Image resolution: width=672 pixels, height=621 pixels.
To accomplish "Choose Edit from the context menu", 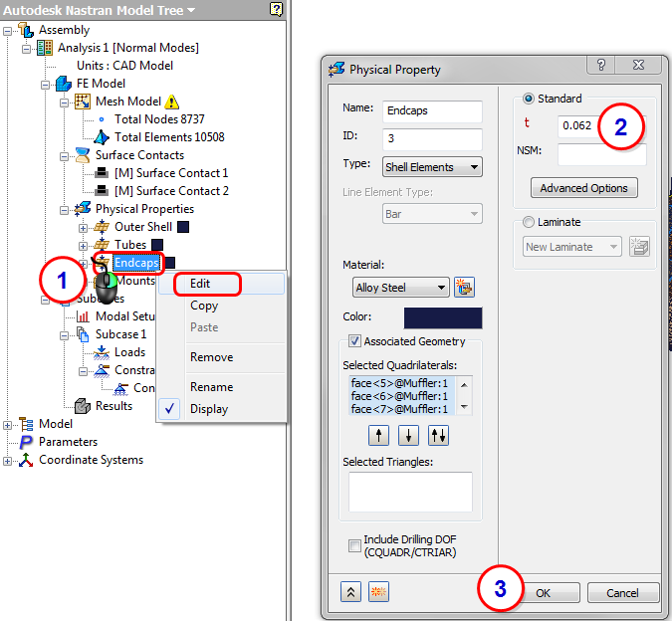I will pos(221,284).
